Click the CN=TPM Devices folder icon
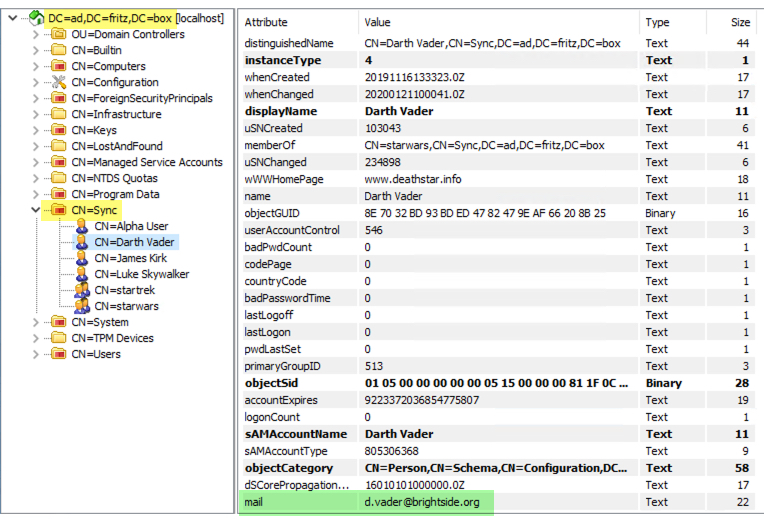Viewport: 764px width, 526px height. click(58, 338)
